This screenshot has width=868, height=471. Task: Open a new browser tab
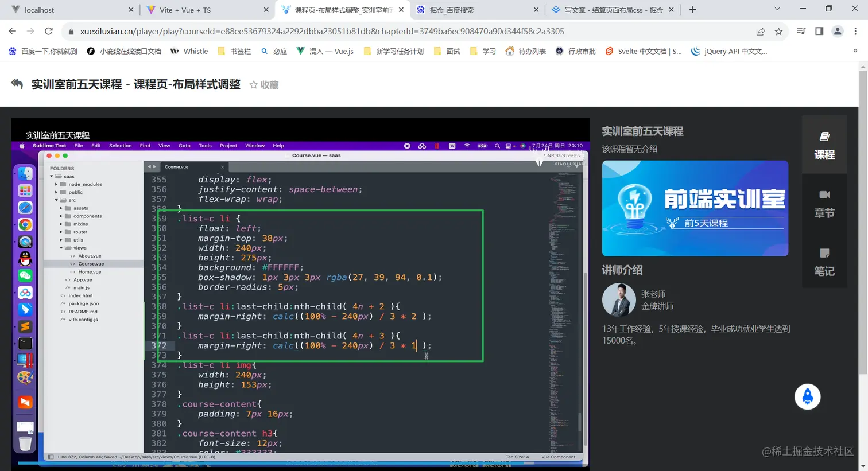click(693, 10)
